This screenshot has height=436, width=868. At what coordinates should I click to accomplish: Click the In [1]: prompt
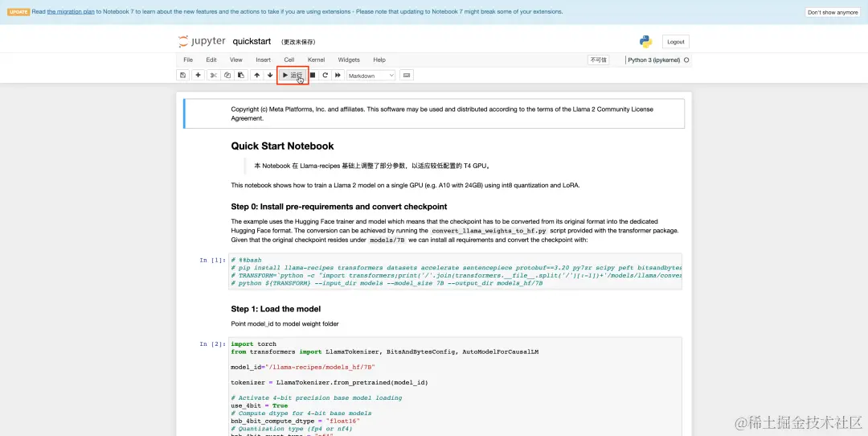pos(212,260)
